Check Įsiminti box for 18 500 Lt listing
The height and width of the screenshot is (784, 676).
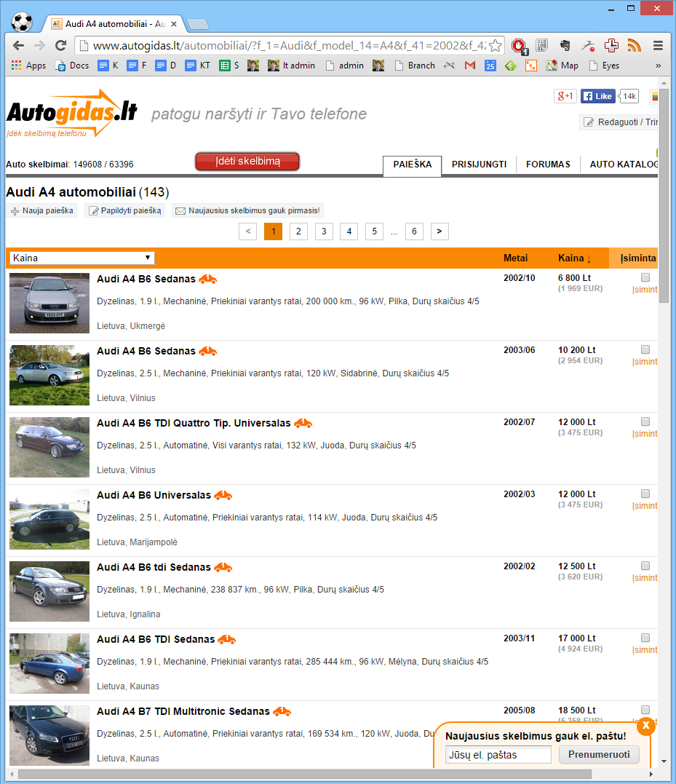645,710
